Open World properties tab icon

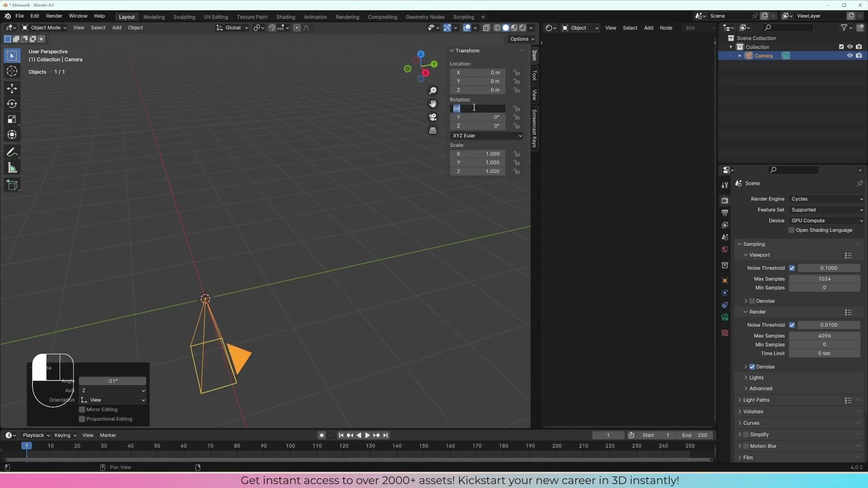(725, 249)
